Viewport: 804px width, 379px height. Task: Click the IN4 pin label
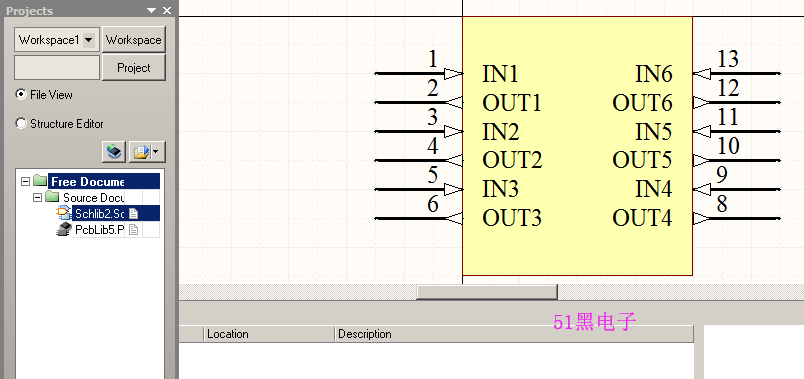(x=654, y=190)
